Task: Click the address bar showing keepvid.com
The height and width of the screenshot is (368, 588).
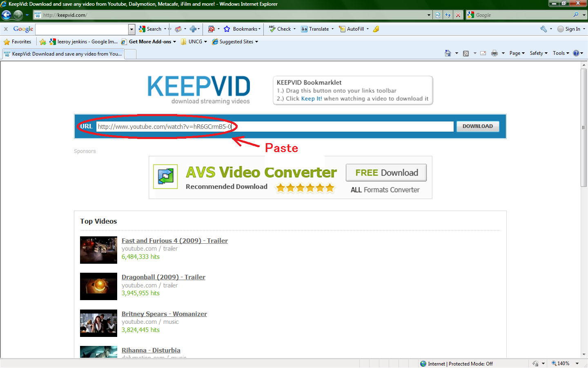Action: (x=229, y=15)
